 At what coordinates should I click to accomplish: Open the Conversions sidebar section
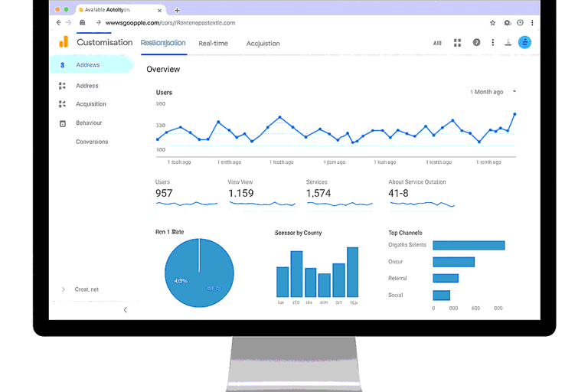92,142
